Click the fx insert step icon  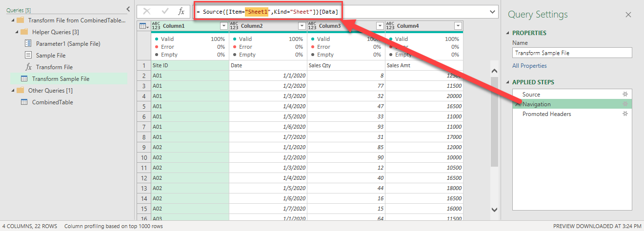point(181,11)
